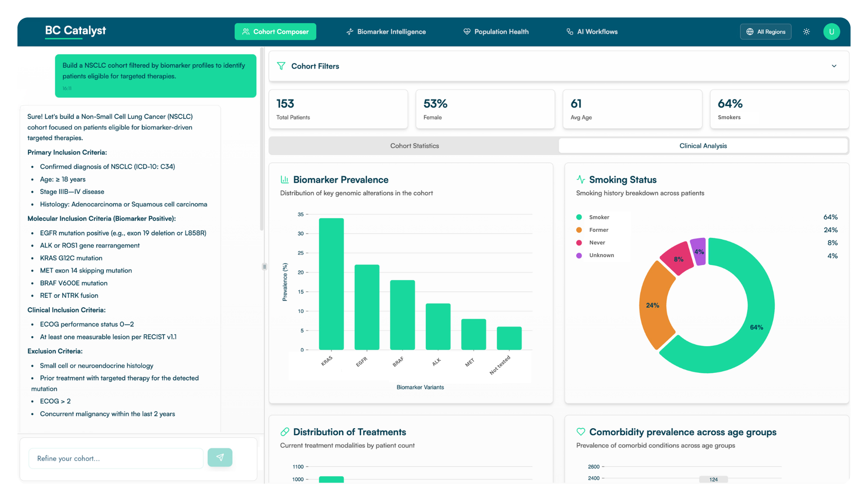Expand the Cohort Filters chevron
The height and width of the screenshot is (502, 868).
click(x=834, y=66)
